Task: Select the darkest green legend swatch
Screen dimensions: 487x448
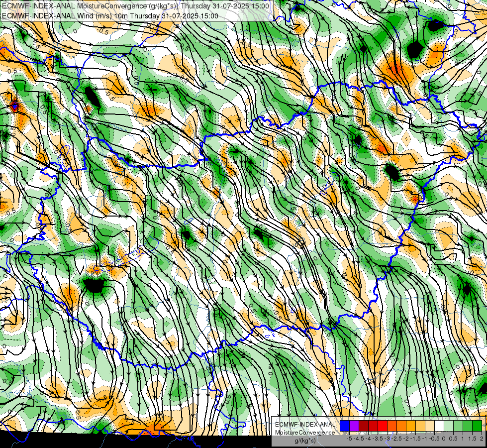Action: point(477,426)
